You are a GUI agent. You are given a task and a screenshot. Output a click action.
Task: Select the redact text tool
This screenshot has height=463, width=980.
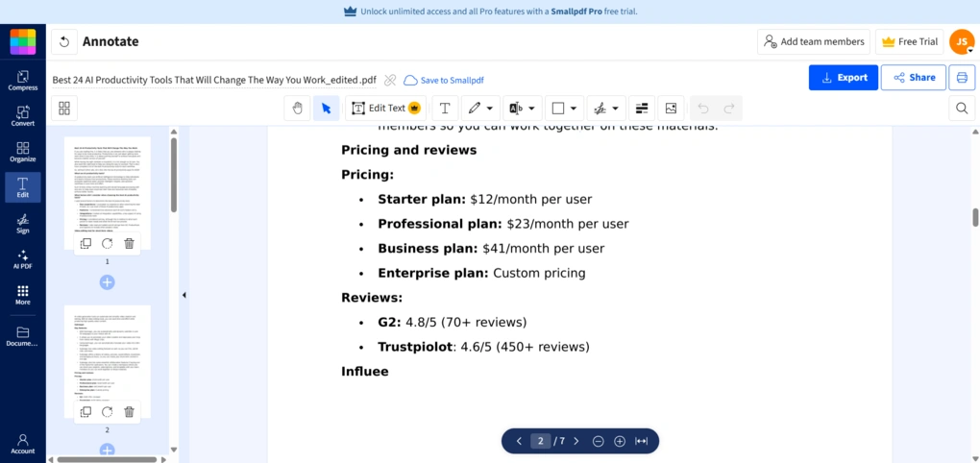pos(642,109)
